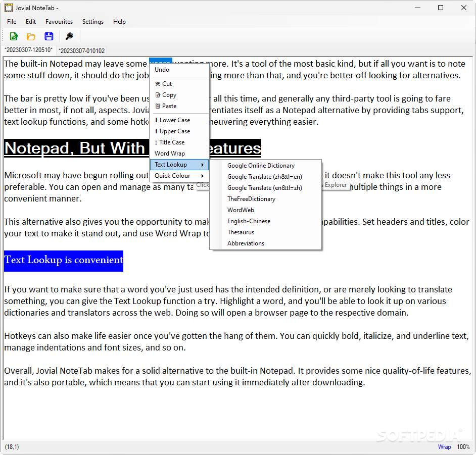Select Google Online Dictionary lookup
The height and width of the screenshot is (455, 476).
click(265, 166)
